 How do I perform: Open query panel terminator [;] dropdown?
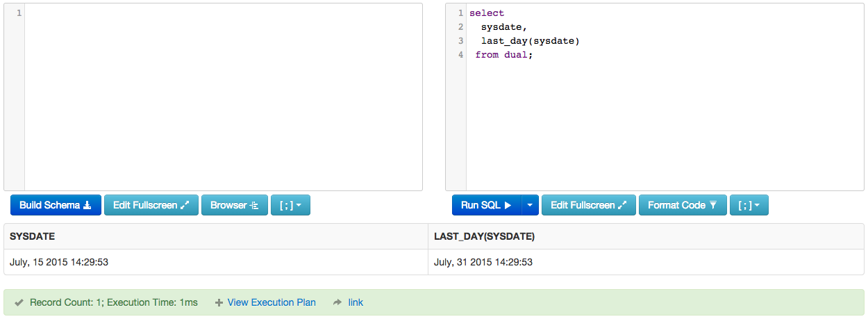pyautogui.click(x=749, y=205)
